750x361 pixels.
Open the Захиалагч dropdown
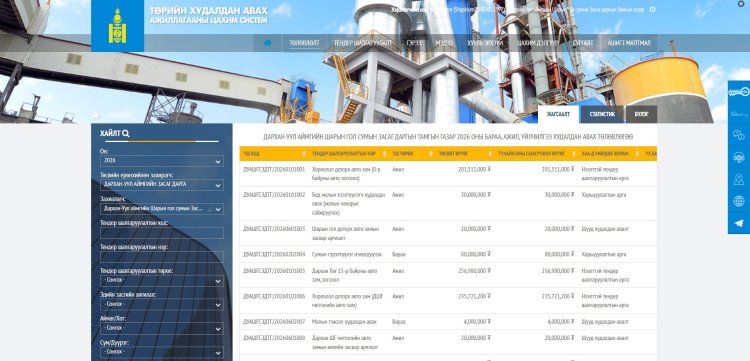coord(162,209)
